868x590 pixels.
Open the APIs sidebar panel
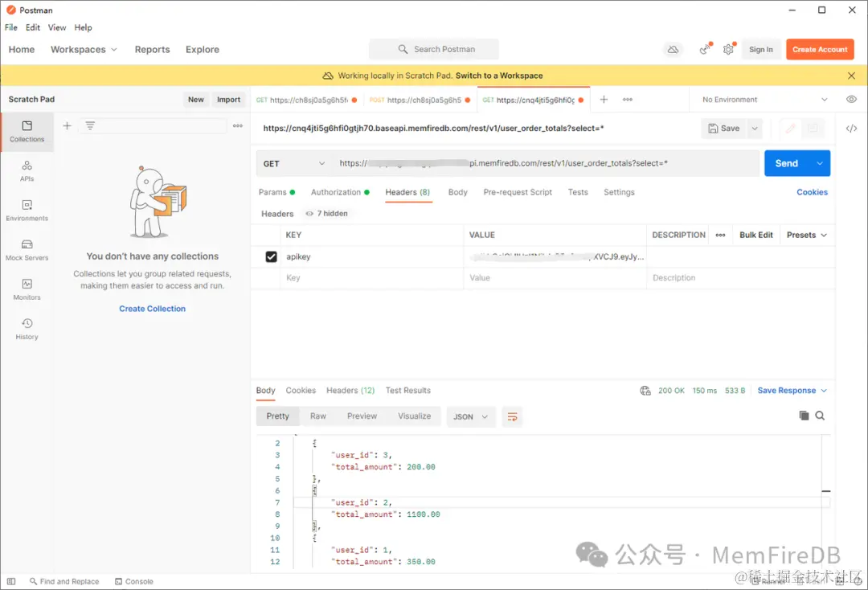(x=27, y=171)
